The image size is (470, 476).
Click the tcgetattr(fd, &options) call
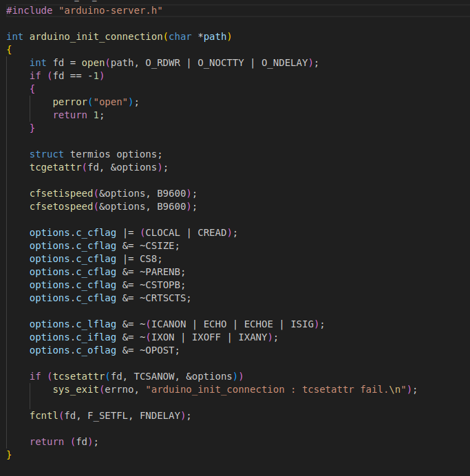point(98,167)
